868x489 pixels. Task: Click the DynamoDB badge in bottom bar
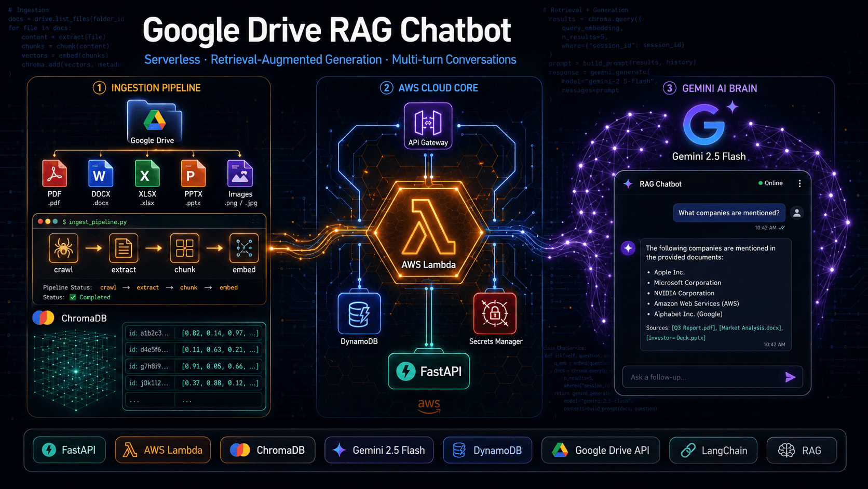pos(487,450)
